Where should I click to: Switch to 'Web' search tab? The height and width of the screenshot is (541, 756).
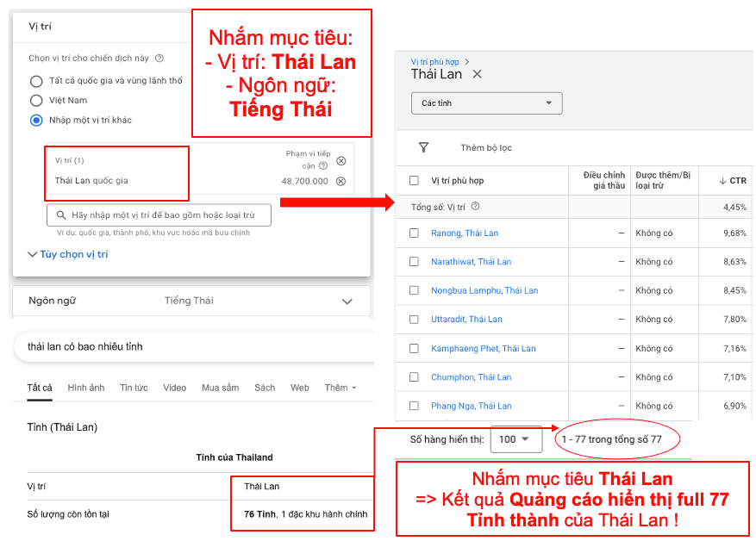pos(299,388)
